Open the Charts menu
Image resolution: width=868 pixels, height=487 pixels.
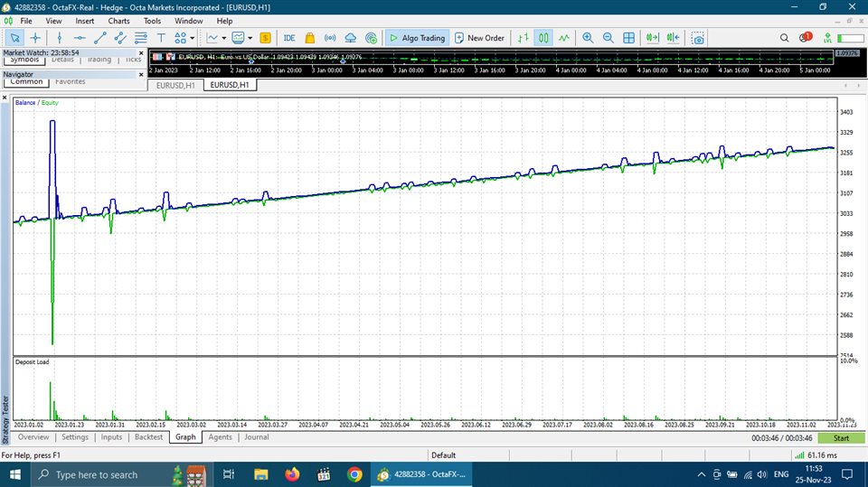tap(118, 21)
